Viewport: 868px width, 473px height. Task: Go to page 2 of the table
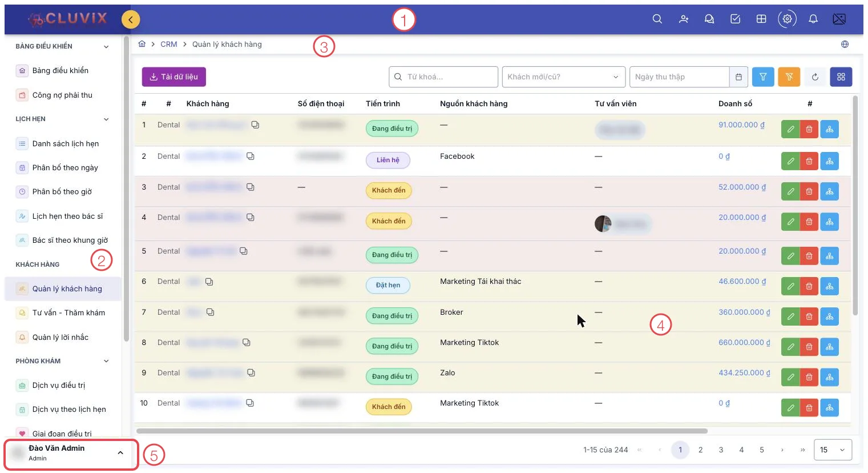(701, 450)
